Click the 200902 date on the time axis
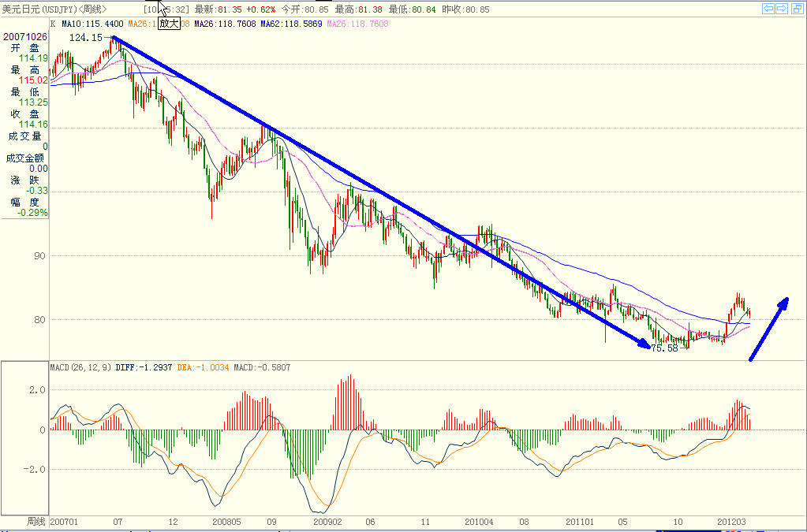 pyautogui.click(x=328, y=523)
